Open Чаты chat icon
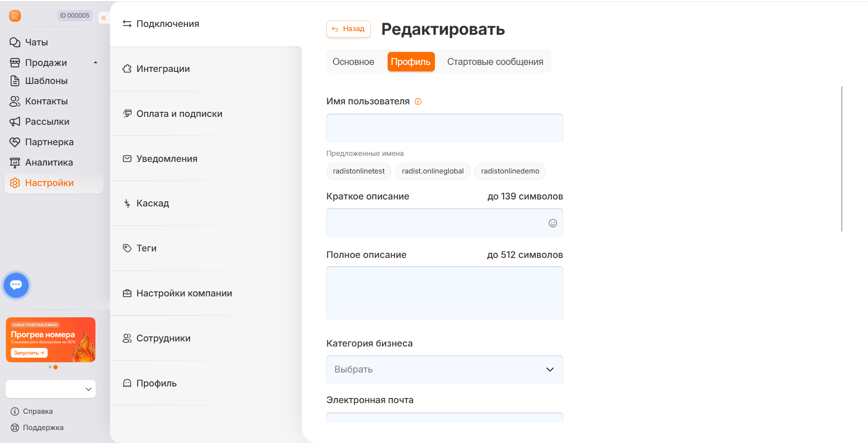This screenshot has width=868, height=443. point(15,42)
